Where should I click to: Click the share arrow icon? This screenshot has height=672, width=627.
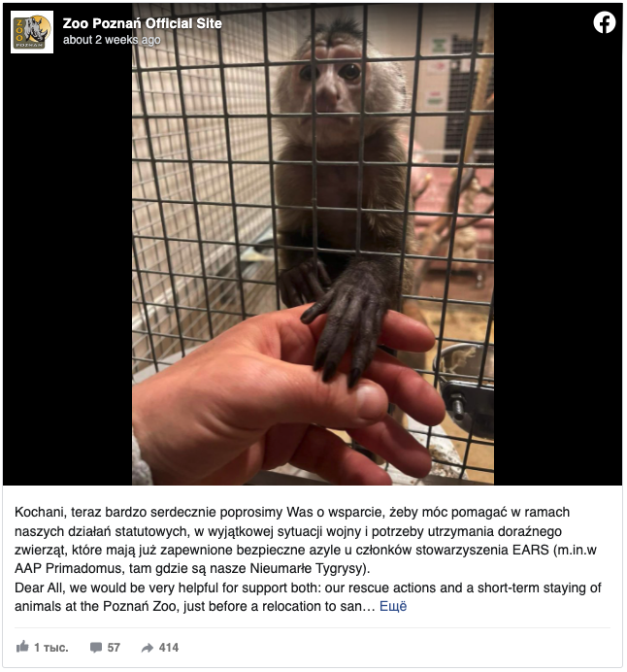pyautogui.click(x=148, y=648)
